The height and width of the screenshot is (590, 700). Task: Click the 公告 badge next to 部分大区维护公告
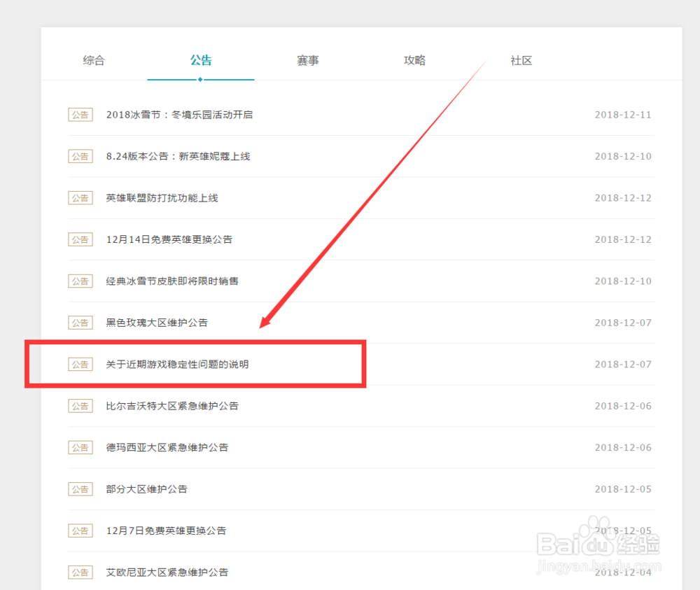80,489
